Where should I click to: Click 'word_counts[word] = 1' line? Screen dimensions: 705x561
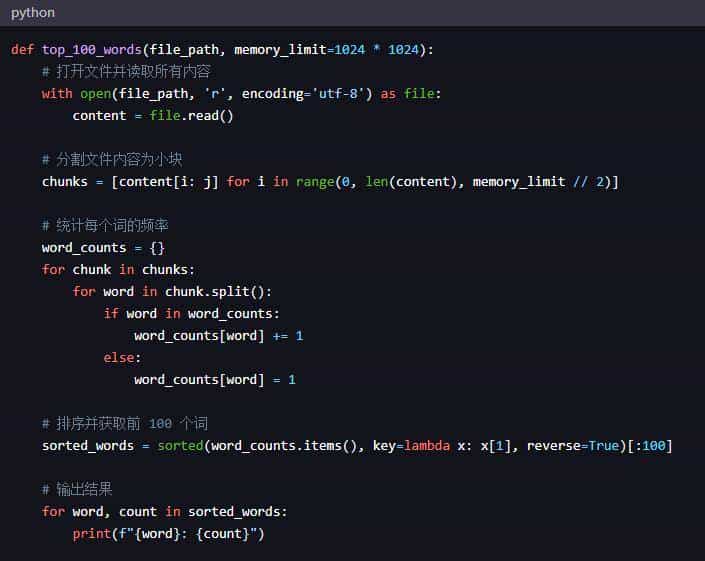point(215,380)
